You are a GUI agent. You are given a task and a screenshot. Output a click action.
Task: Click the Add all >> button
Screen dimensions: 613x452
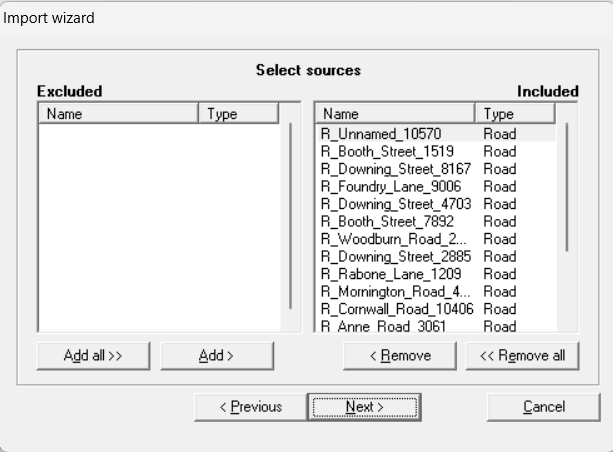(x=93, y=356)
